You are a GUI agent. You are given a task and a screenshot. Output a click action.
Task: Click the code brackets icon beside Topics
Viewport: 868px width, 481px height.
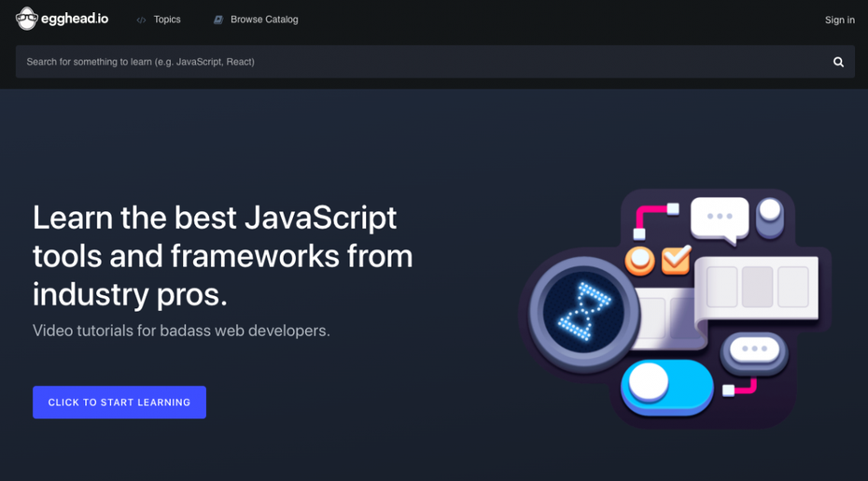(142, 20)
